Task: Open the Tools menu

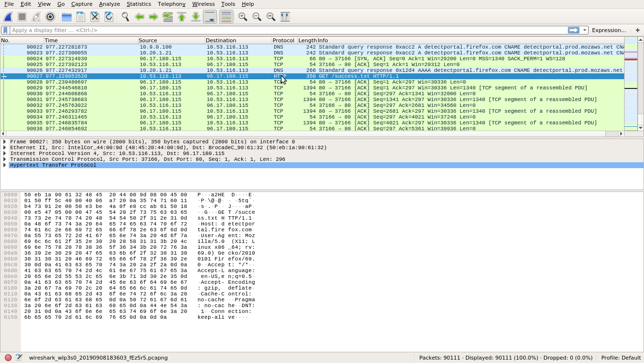Action: pyautogui.click(x=228, y=4)
